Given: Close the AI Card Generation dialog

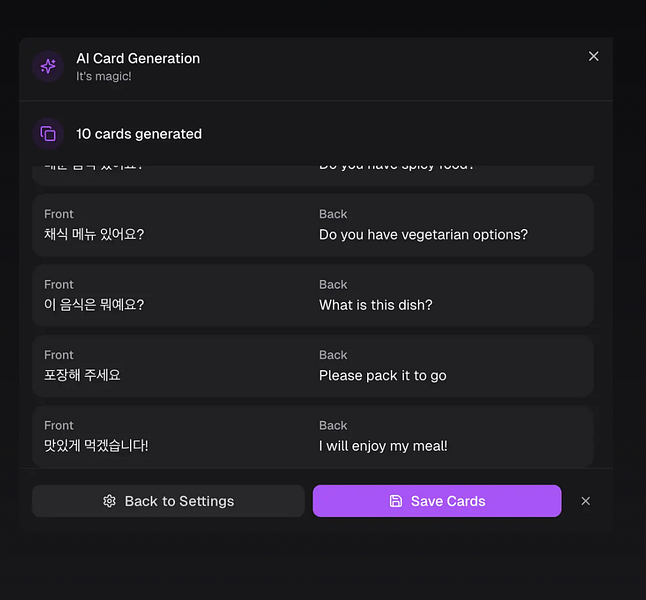Looking at the screenshot, I should click(593, 57).
